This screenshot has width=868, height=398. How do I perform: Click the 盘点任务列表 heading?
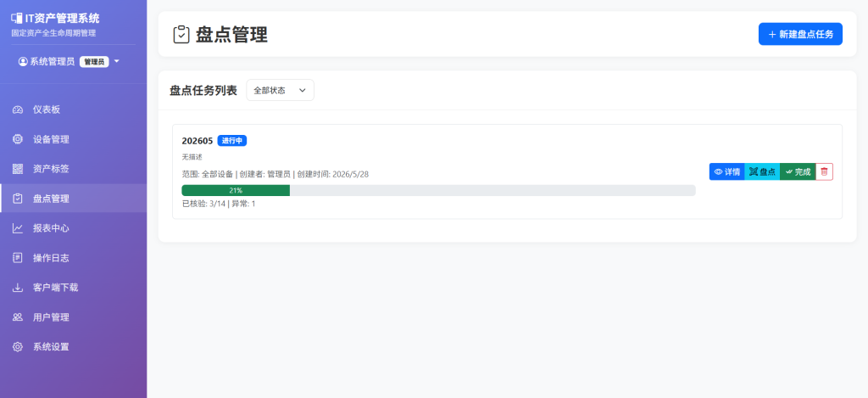(203, 90)
